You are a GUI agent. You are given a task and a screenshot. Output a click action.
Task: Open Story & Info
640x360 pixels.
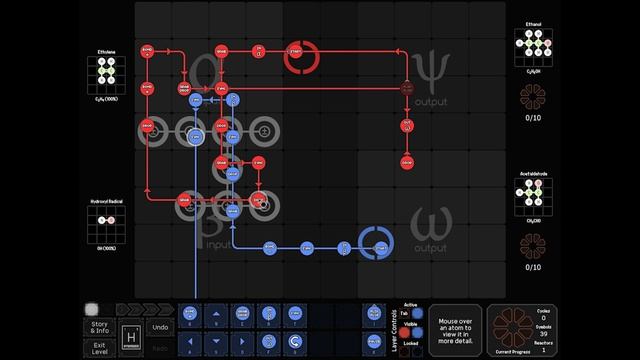coord(100,327)
